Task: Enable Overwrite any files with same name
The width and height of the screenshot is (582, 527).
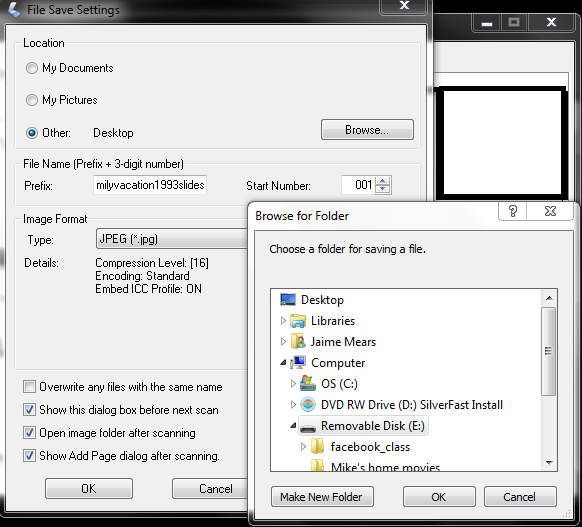Action: tap(29, 387)
